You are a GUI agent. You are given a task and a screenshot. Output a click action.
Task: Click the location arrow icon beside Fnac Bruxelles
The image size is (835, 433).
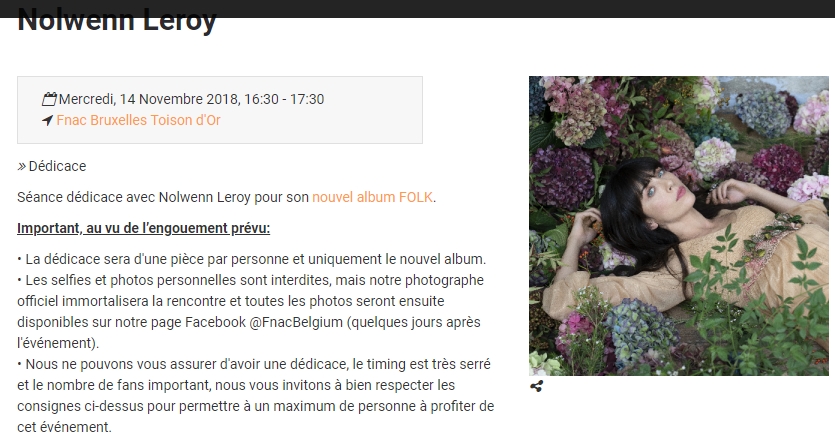47,120
